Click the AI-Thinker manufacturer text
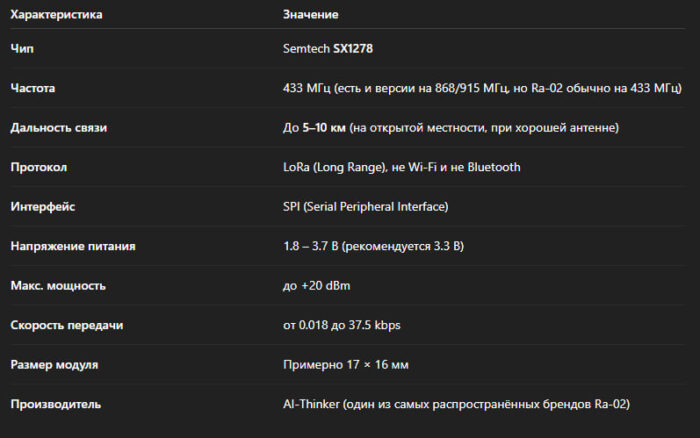700x438 pixels. (456, 404)
